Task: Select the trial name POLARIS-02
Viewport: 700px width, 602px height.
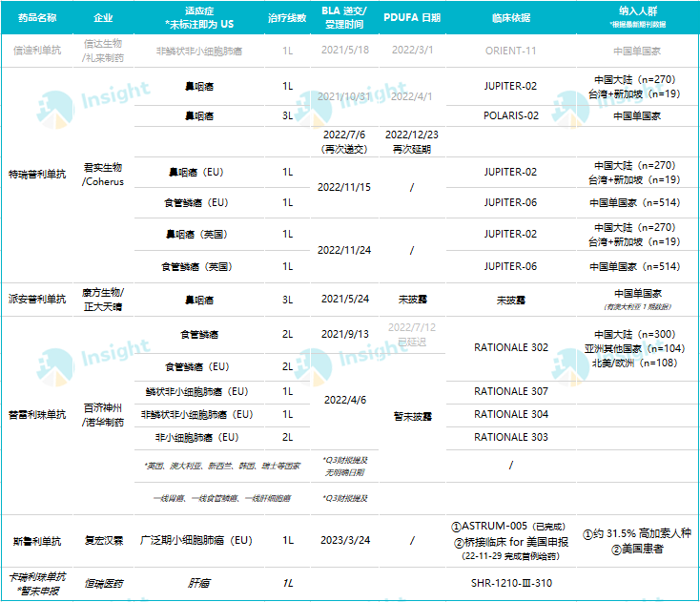Action: click(511, 115)
